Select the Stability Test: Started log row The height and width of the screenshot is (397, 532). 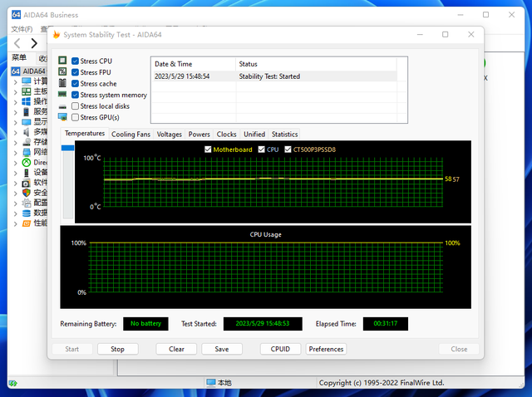pyautogui.click(x=274, y=76)
